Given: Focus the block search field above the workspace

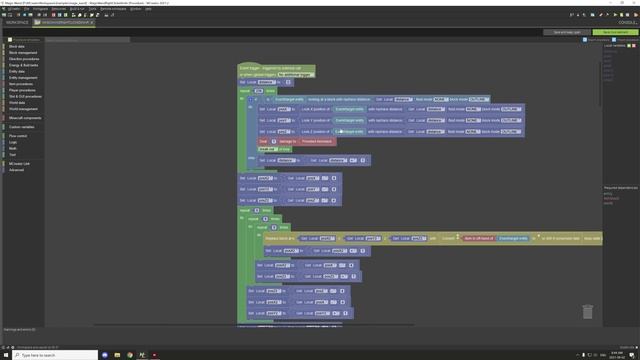Looking at the screenshot, I should point(87,40).
